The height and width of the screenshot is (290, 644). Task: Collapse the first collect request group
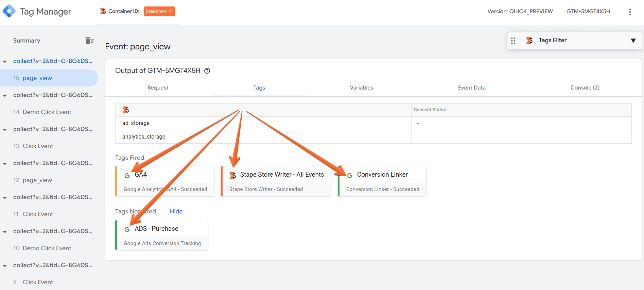click(x=5, y=62)
